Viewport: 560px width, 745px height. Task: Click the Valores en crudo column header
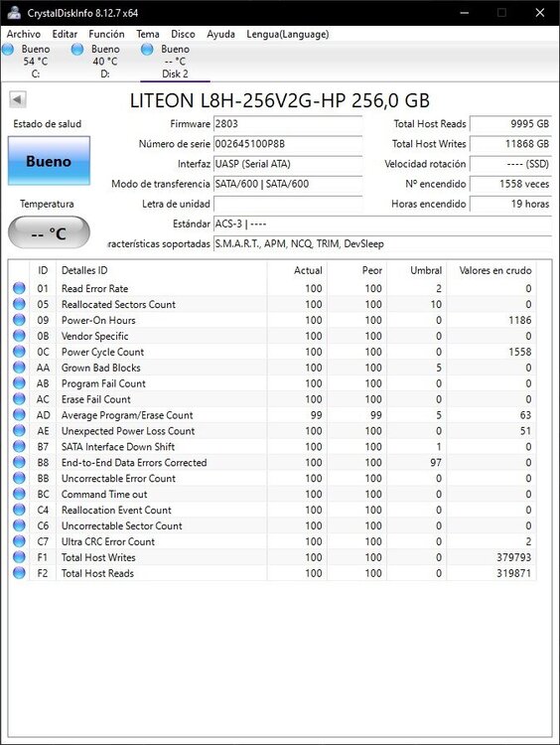coord(491,270)
